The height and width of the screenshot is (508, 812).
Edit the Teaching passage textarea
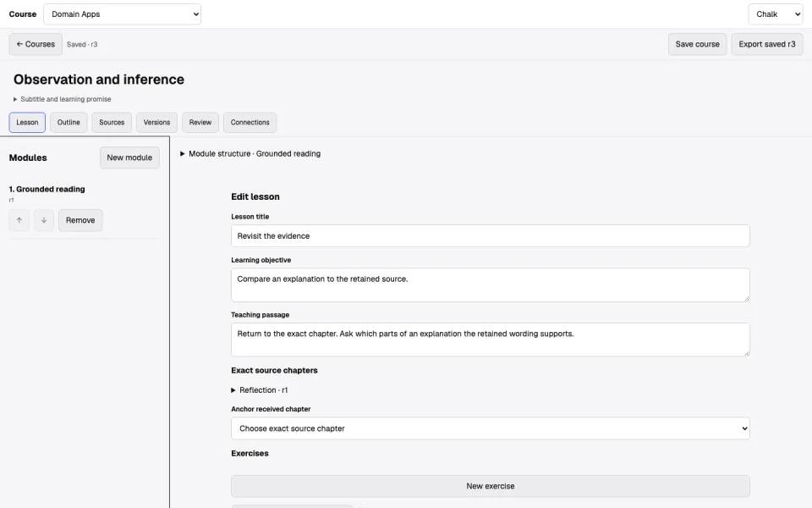pyautogui.click(x=490, y=340)
